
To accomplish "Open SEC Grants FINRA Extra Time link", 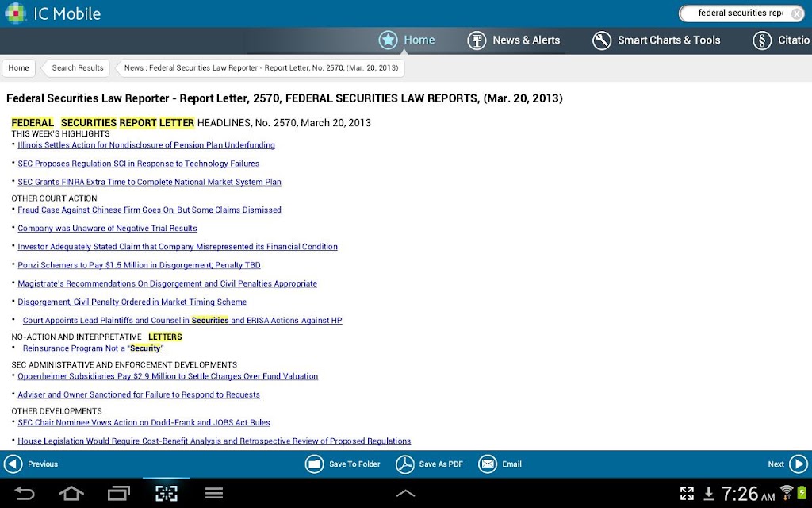I will point(149,182).
